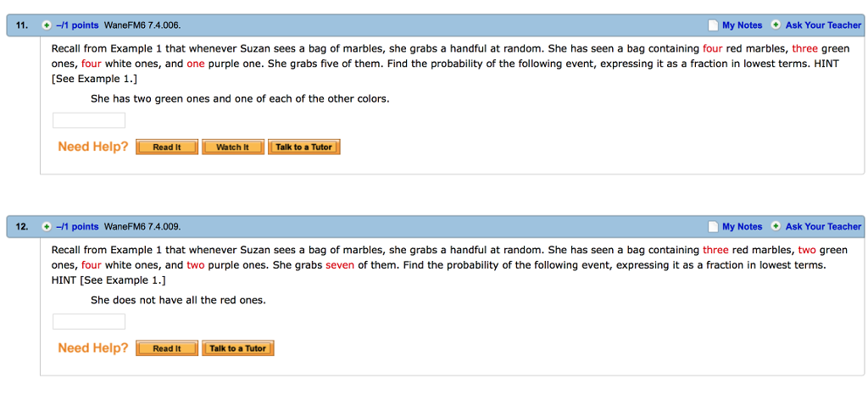Select Ask Your Teacher link in question 11

[823, 25]
